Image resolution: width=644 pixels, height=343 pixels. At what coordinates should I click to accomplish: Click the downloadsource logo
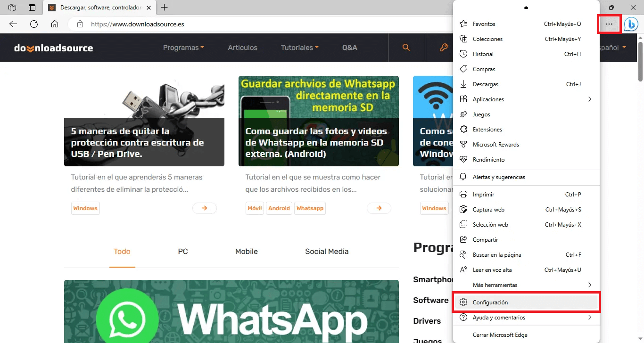click(53, 48)
